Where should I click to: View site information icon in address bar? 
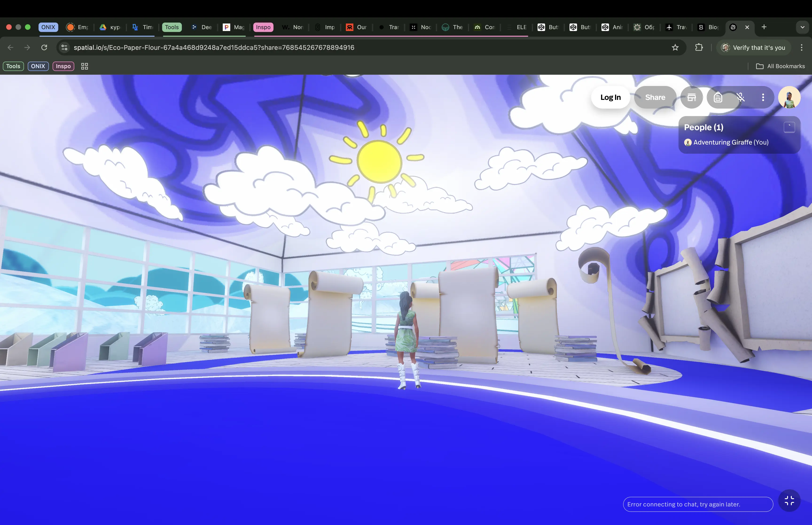coord(64,47)
